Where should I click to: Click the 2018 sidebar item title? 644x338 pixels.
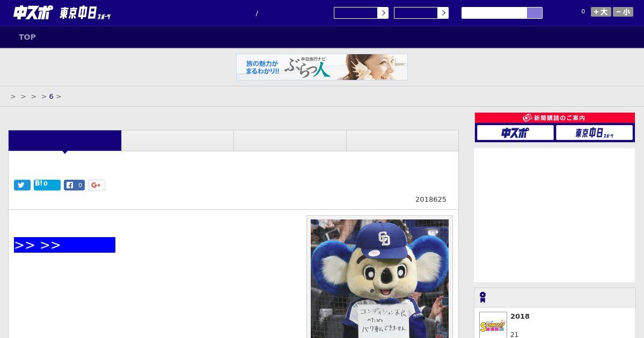(x=520, y=317)
